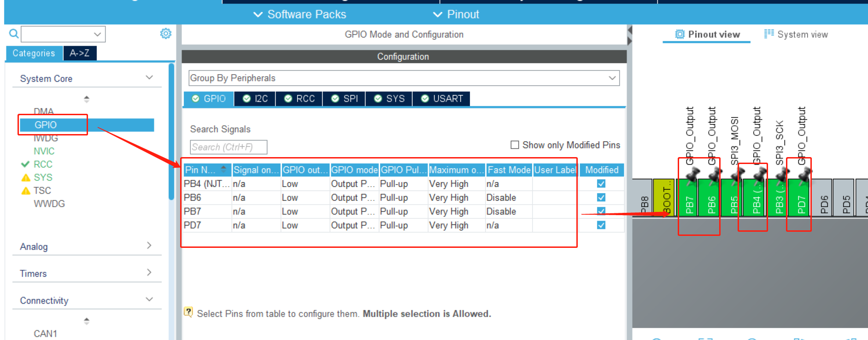Screen dimensions: 868x340
Task: Toggle Modified checkbox for PD7 row
Action: click(601, 225)
